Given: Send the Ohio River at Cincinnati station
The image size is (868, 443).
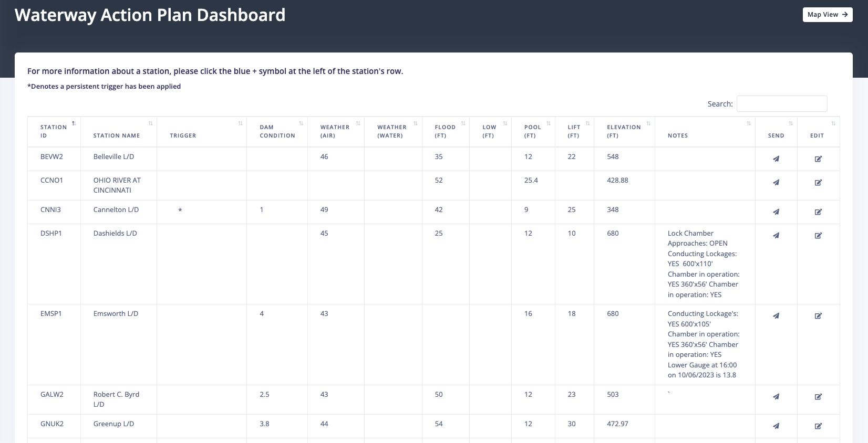Looking at the screenshot, I should (x=776, y=183).
